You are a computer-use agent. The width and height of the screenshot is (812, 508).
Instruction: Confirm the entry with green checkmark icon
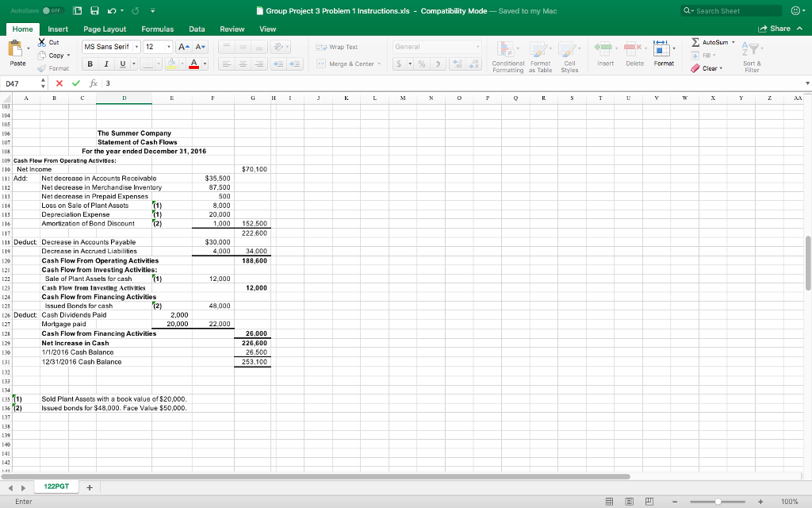[76, 83]
